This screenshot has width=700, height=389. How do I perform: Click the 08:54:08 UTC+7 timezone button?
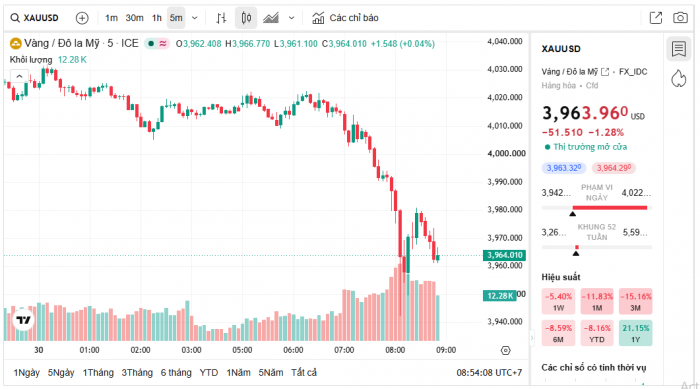click(489, 372)
